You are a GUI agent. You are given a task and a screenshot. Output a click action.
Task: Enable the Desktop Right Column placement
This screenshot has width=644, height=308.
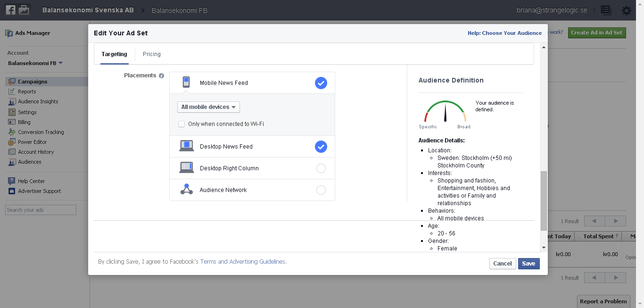coord(321,168)
